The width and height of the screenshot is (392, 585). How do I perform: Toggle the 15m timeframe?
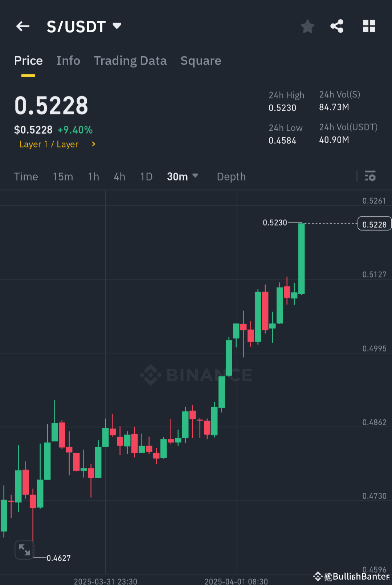pyautogui.click(x=62, y=176)
